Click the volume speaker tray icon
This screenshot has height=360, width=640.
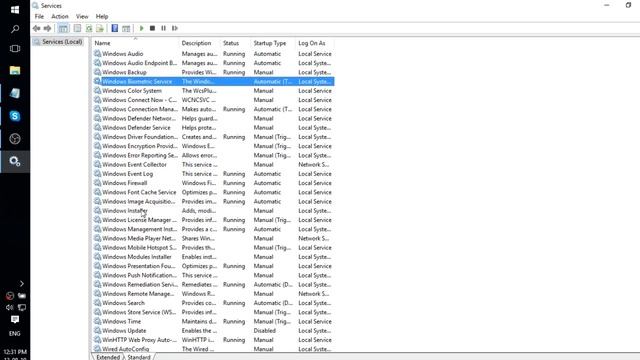[9, 307]
